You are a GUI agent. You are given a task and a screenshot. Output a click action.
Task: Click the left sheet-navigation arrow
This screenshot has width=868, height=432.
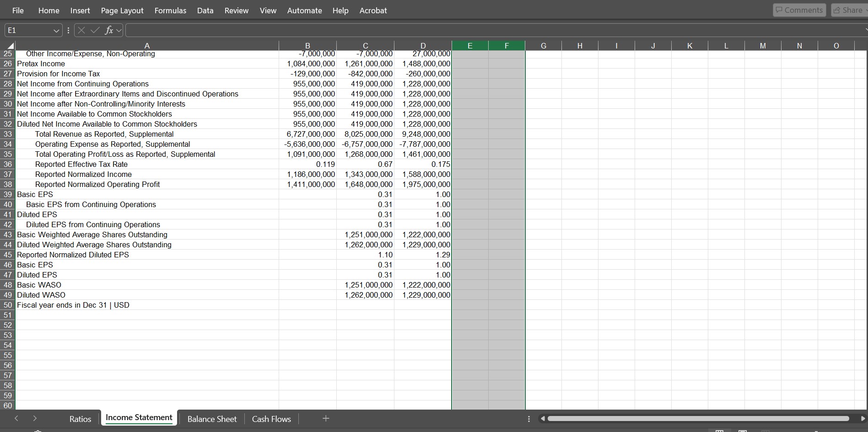pyautogui.click(x=16, y=418)
